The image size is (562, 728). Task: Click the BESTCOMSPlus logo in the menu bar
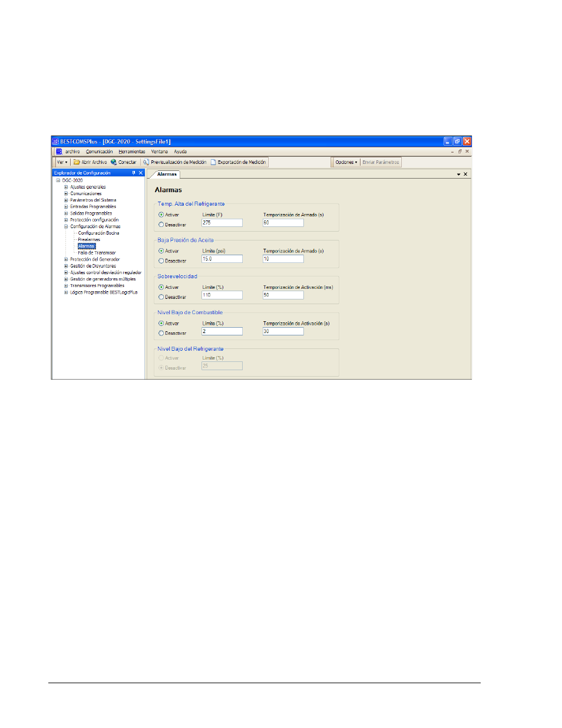[x=59, y=151]
